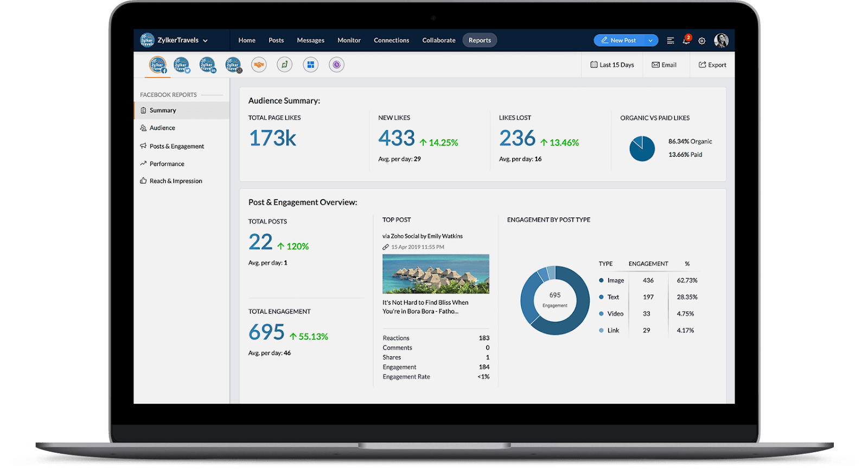The image size is (868, 469).
Task: Open the user profile avatar
Action: 721,40
